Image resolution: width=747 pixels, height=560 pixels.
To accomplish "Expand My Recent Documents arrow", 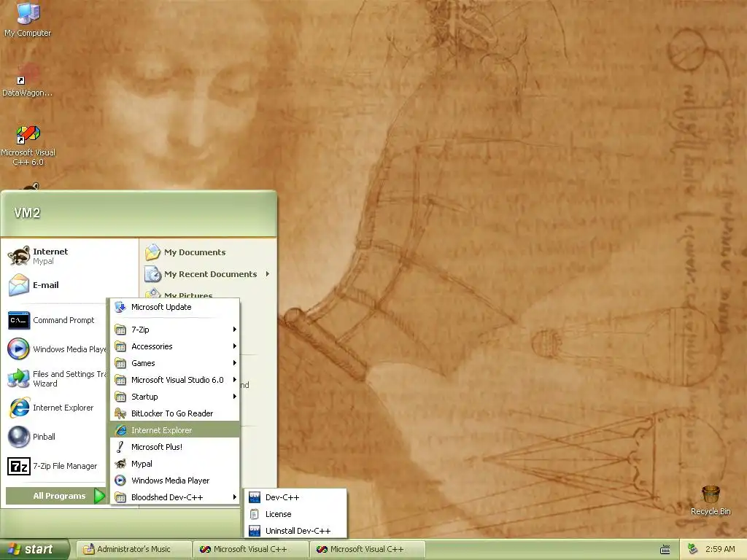I will click(268, 274).
